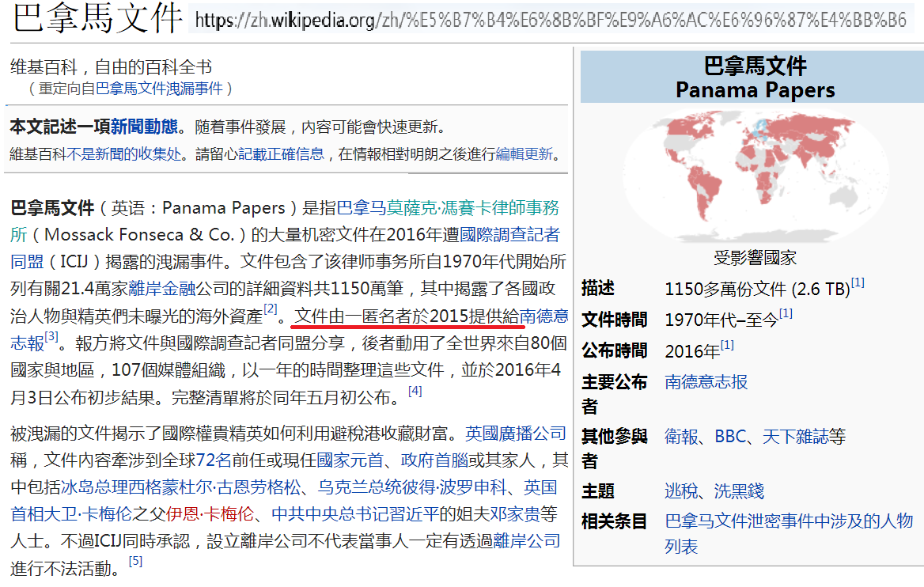This screenshot has width=924, height=587.
Task: Click footnote reference [3] after 志報
Action: [x=52, y=336]
